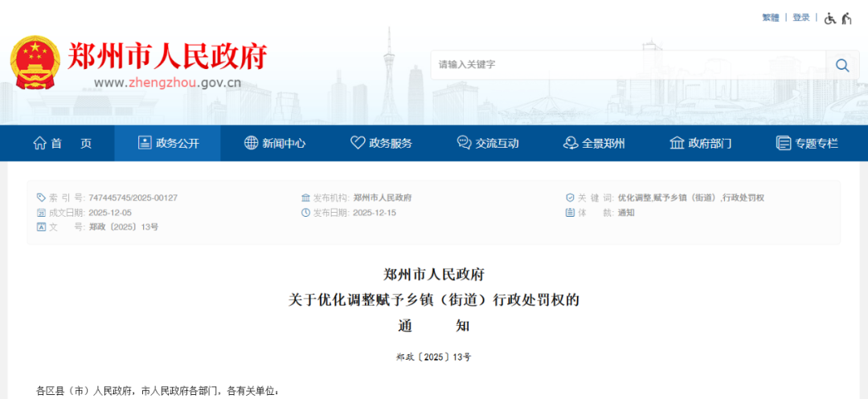Click the 登录 login link
868x399 pixels.
pos(801,18)
